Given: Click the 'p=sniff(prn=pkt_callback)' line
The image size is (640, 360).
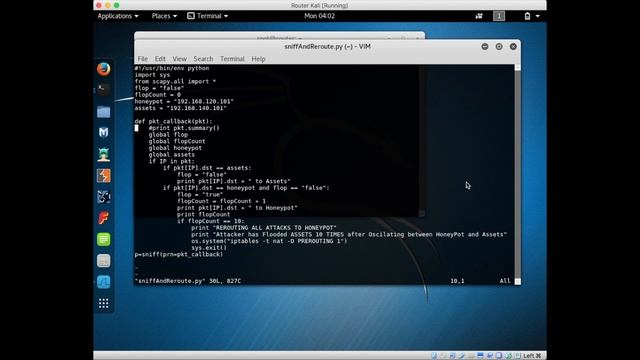Looking at the screenshot, I should [179, 254].
